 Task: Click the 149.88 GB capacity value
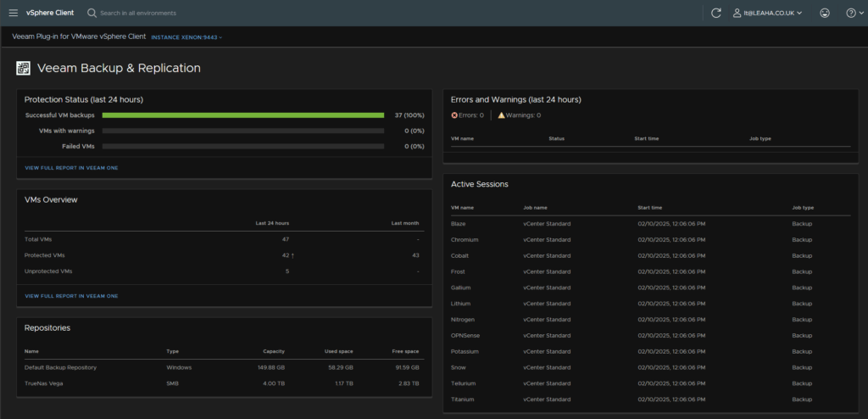point(270,367)
